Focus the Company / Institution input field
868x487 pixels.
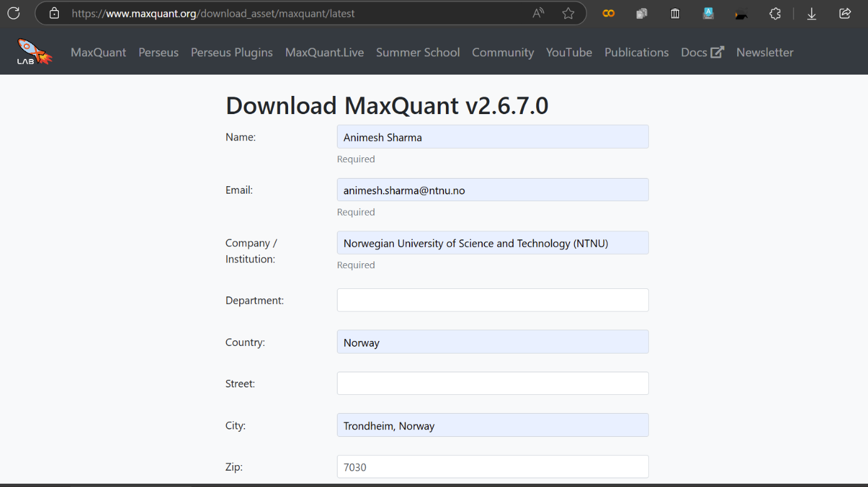[493, 243]
